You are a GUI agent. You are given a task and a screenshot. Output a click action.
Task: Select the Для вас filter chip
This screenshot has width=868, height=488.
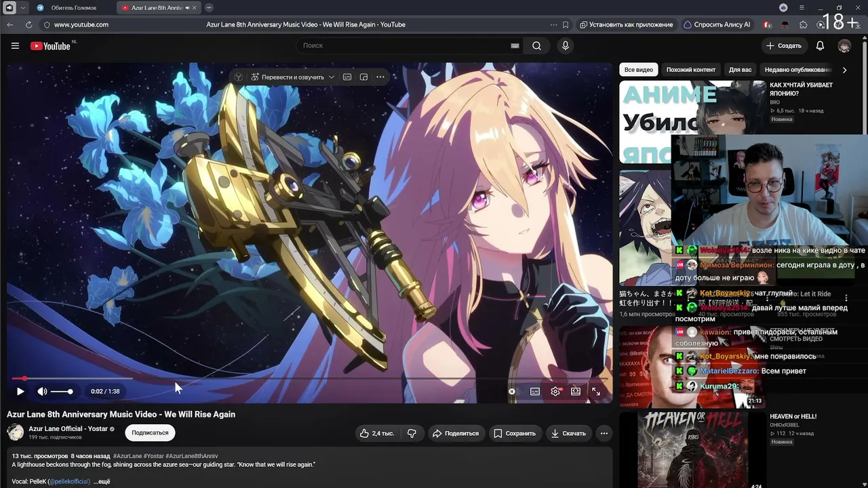click(x=740, y=70)
